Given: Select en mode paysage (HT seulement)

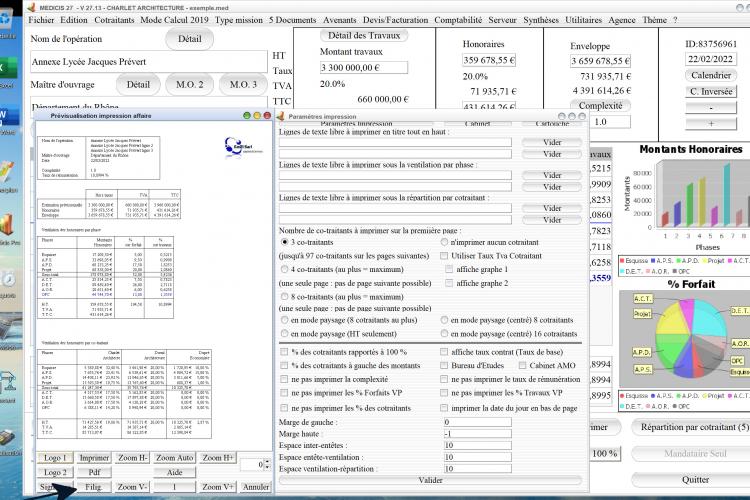Looking at the screenshot, I should [285, 333].
